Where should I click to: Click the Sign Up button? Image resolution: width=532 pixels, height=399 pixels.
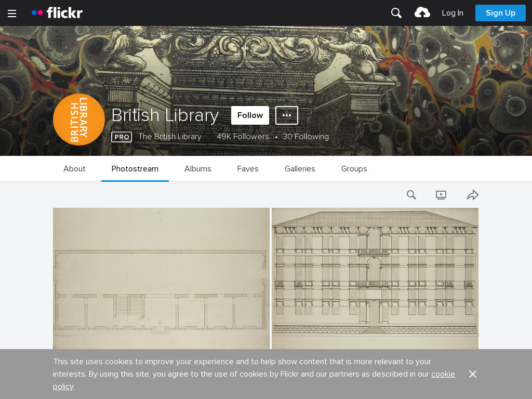coord(500,13)
